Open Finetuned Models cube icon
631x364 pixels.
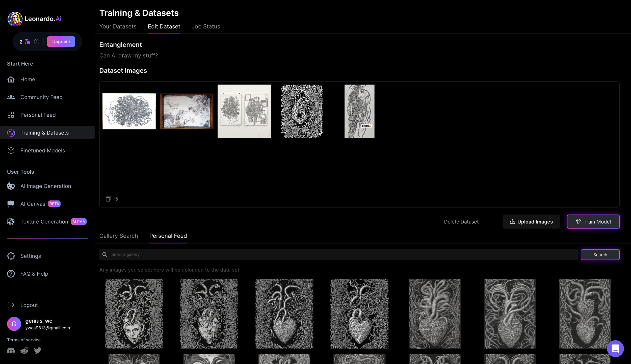[11, 150]
